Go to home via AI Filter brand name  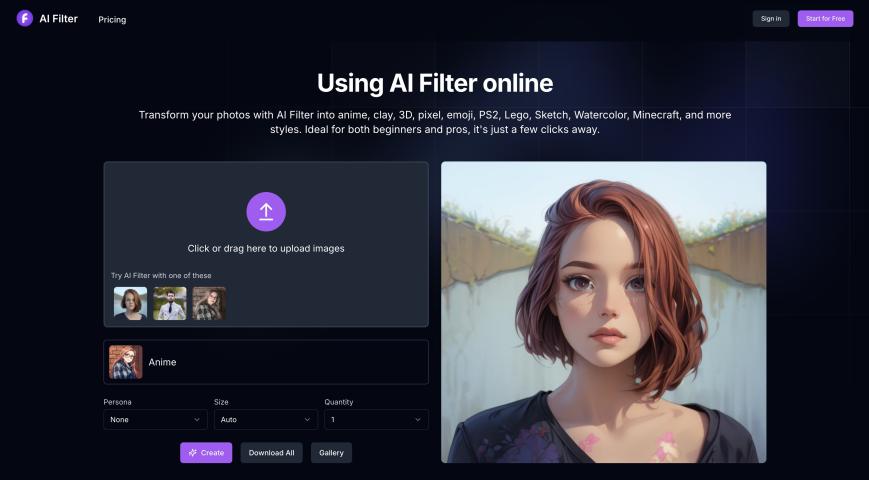[x=58, y=18]
